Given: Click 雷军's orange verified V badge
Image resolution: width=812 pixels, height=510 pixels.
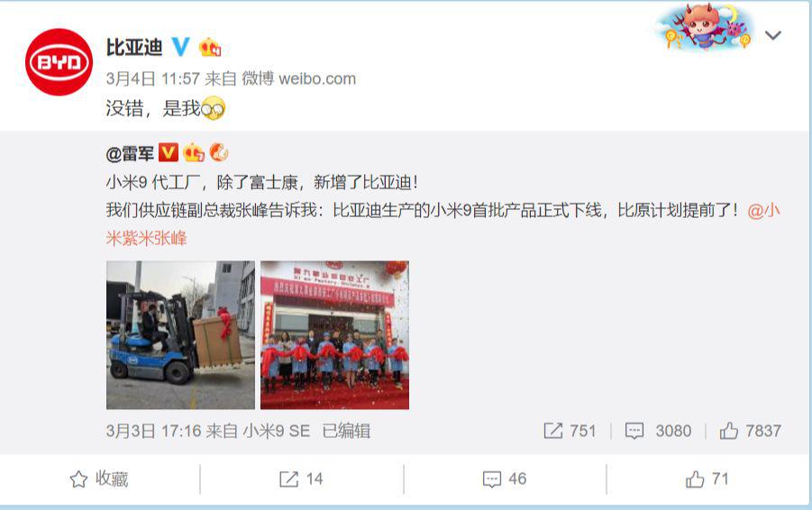Looking at the screenshot, I should point(169,153).
